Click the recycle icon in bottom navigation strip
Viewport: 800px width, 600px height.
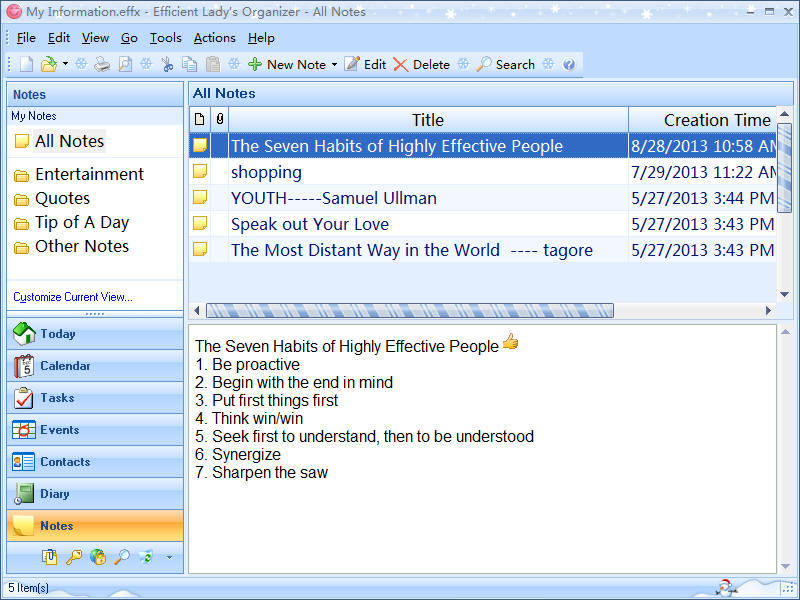145,557
